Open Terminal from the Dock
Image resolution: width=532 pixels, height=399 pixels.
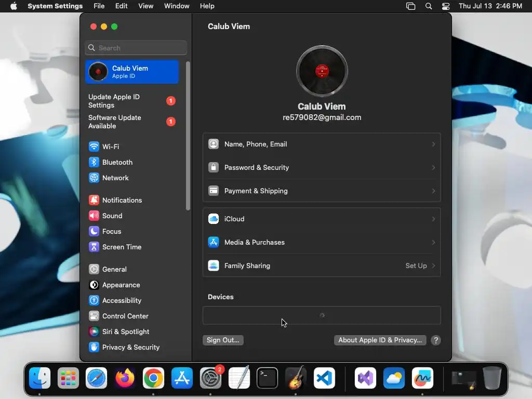pos(268,378)
